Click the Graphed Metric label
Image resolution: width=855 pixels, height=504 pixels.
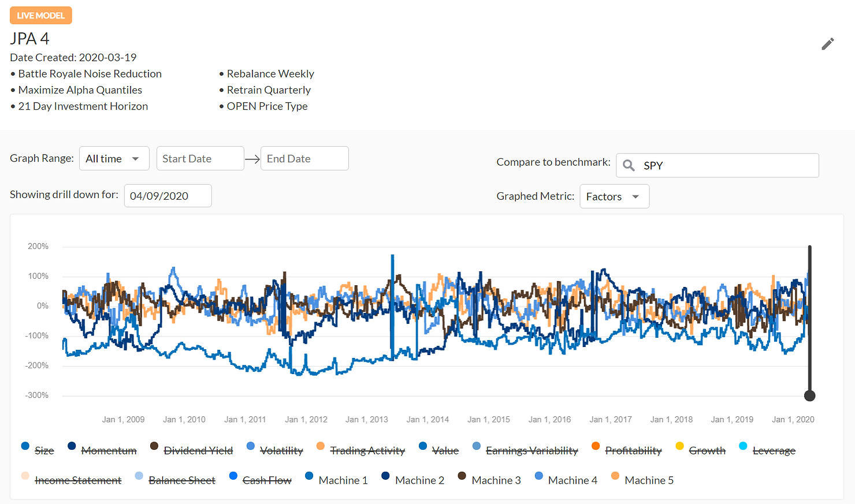(x=536, y=196)
